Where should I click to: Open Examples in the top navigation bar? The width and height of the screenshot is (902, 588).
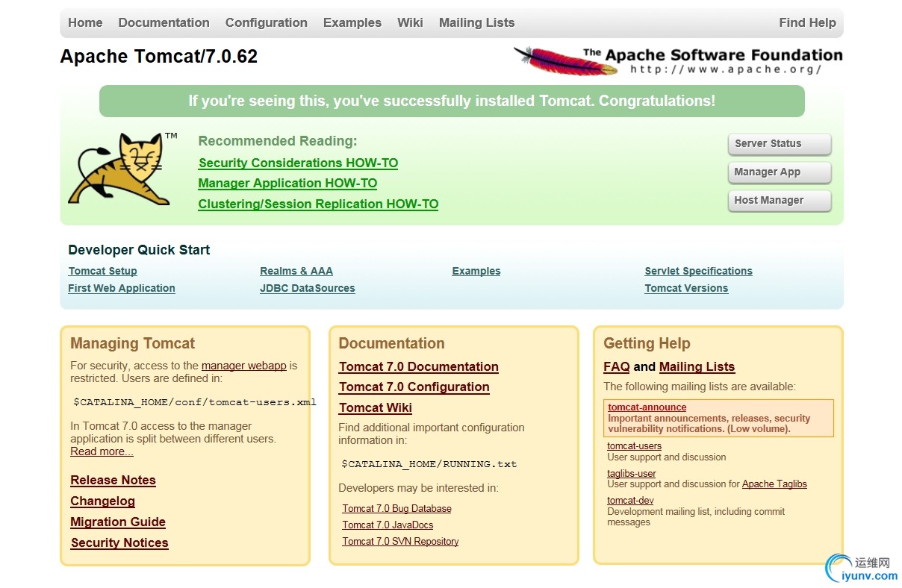[352, 22]
